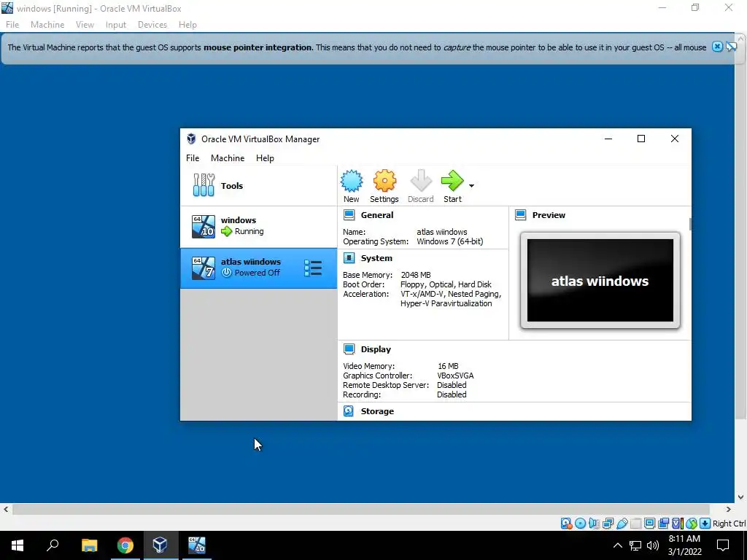Open the guest Windows Start menu
This screenshot has height=560, width=747.
coord(18,545)
